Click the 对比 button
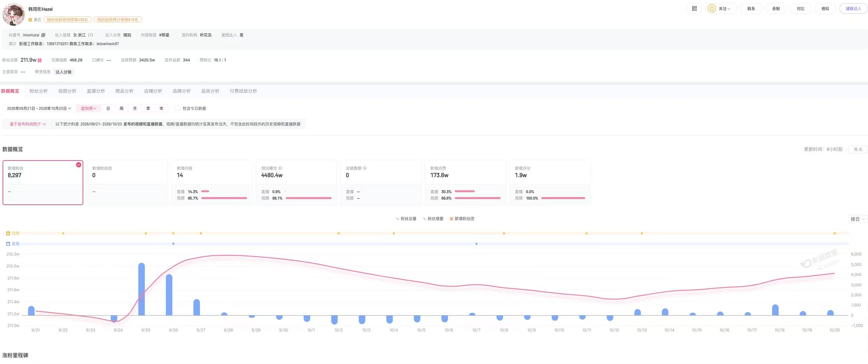The height and width of the screenshot is (364, 868). (800, 9)
